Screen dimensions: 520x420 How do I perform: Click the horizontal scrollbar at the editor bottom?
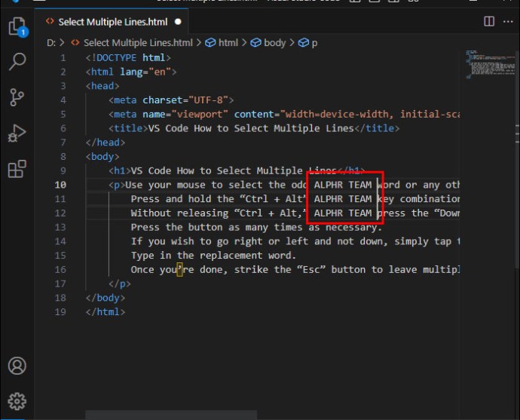[171, 415]
